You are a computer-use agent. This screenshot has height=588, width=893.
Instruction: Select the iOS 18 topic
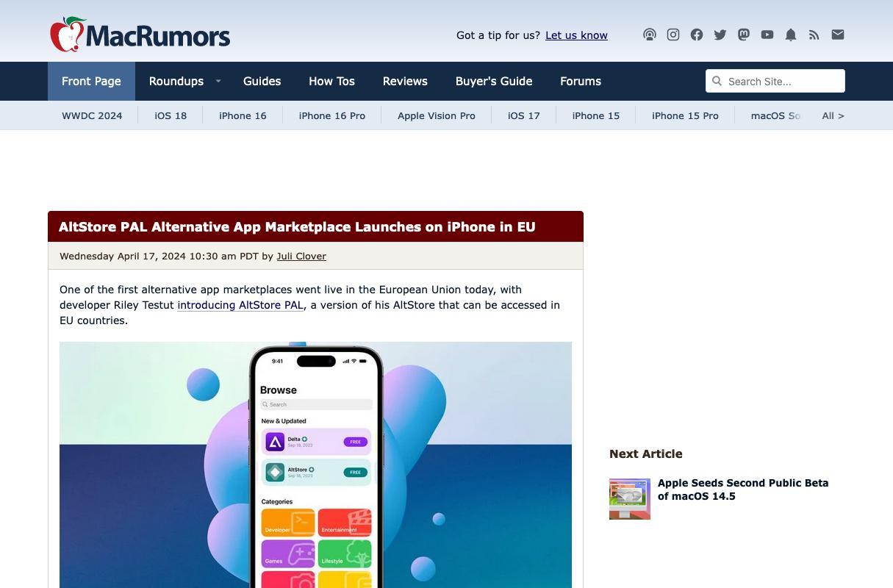pyautogui.click(x=171, y=115)
